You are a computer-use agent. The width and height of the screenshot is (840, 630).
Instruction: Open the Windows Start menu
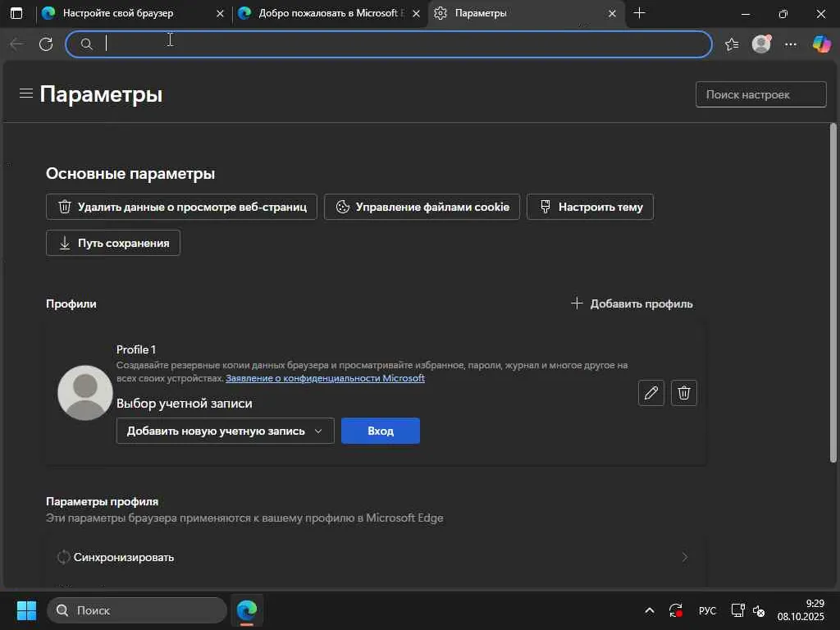[26, 610]
